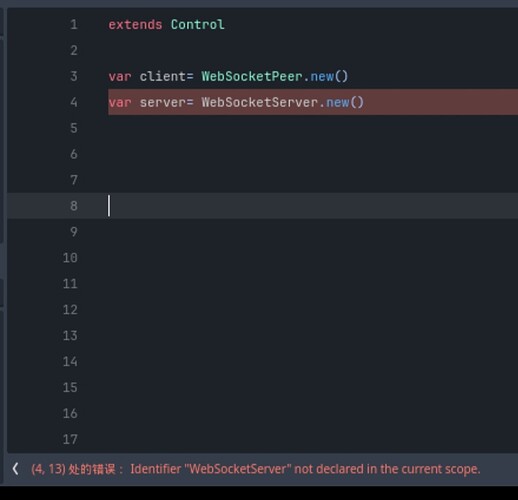The image size is (518, 500).
Task: Click 'WebSocketPeer' on line 3
Action: click(x=252, y=76)
